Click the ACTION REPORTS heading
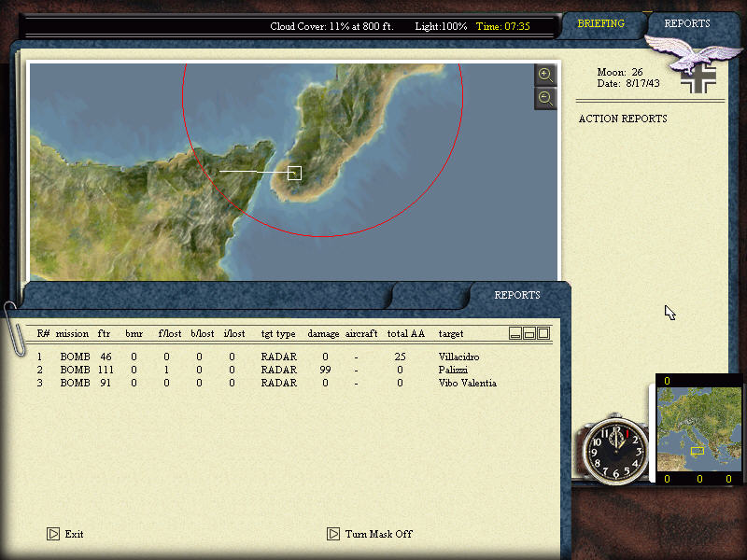Viewport: 747px width, 560px height. point(623,119)
